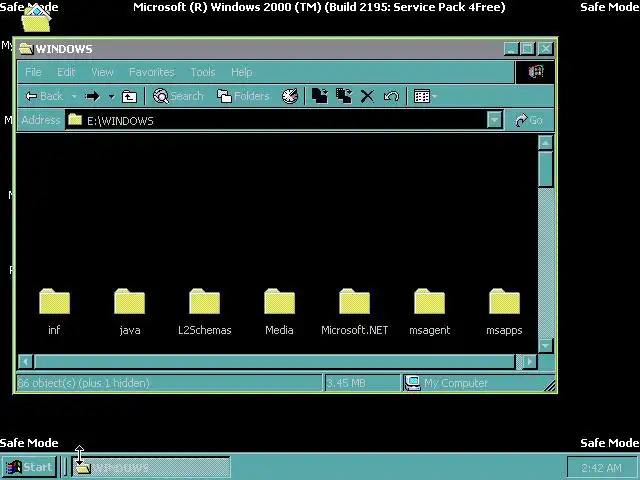Click the Windows logo throbber icon
The width and height of the screenshot is (640, 480).
535,72
